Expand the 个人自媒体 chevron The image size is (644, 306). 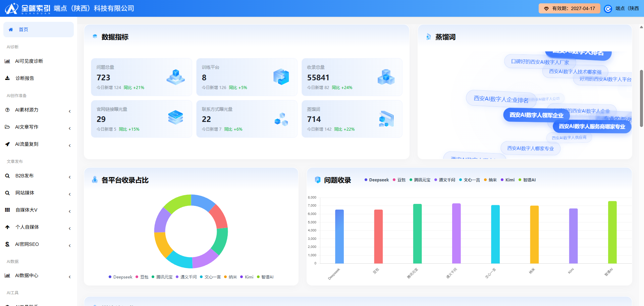(69, 228)
